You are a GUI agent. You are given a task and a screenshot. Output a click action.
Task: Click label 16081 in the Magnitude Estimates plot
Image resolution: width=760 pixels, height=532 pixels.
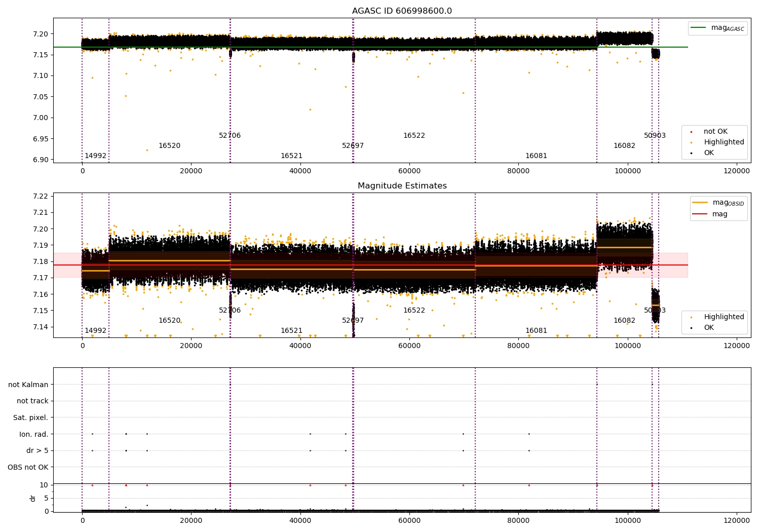(x=536, y=331)
